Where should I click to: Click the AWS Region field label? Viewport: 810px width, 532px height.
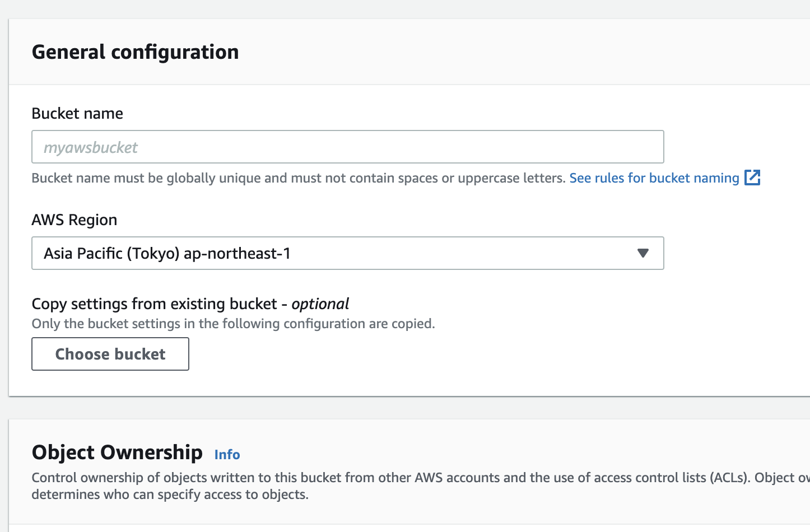[74, 220]
